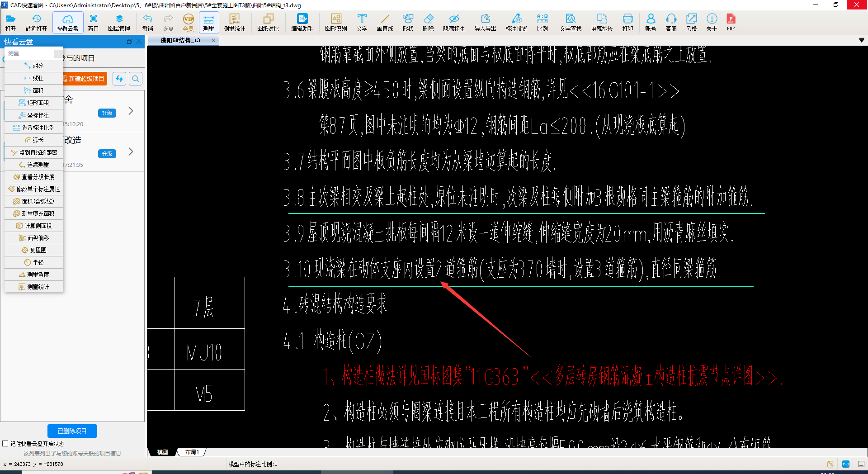
Task: Select the 窗口 window zoom tool
Action: pos(93,22)
